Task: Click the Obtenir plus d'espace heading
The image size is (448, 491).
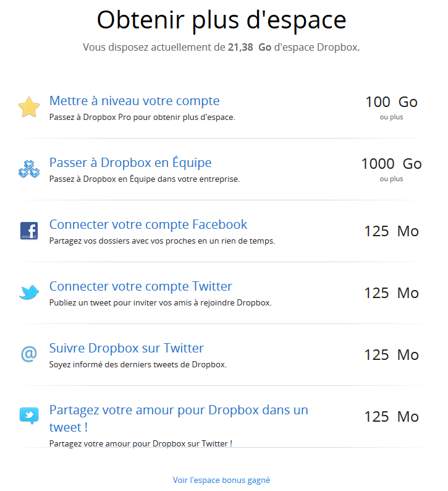Action: (221, 20)
